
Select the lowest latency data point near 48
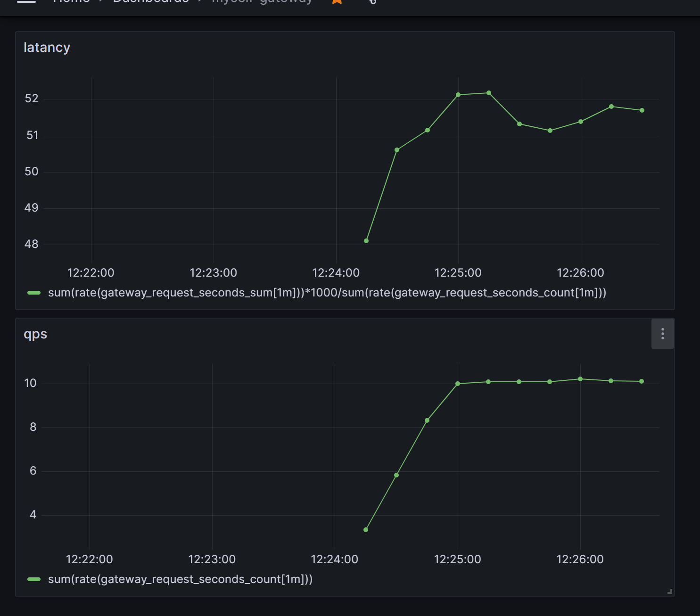pos(366,241)
